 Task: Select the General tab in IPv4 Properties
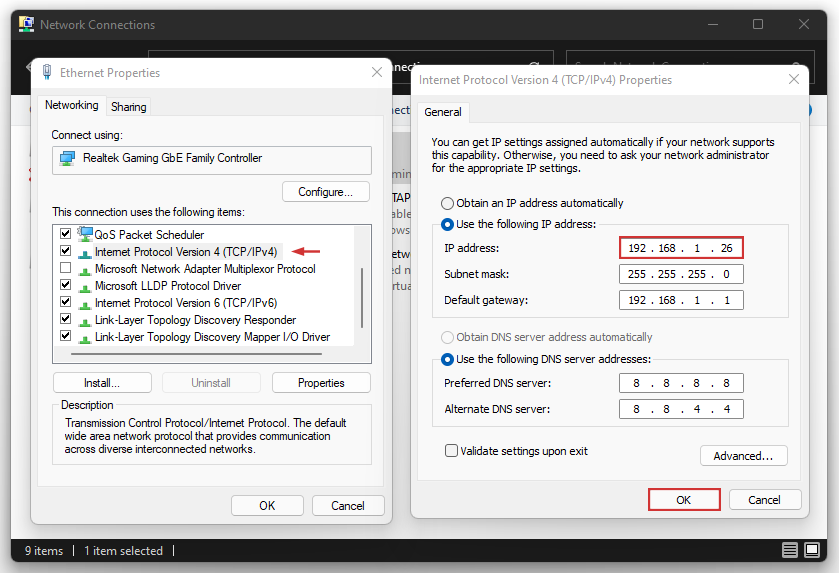pos(443,112)
